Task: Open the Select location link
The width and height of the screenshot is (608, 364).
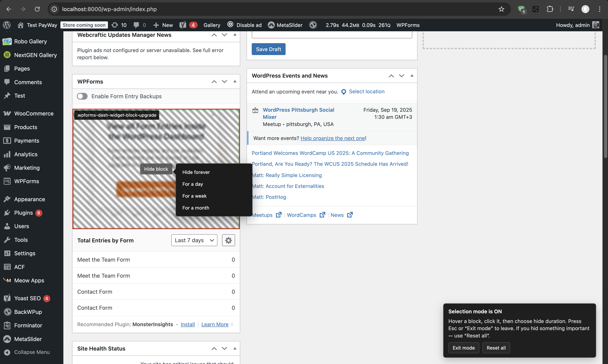Action: (x=367, y=91)
